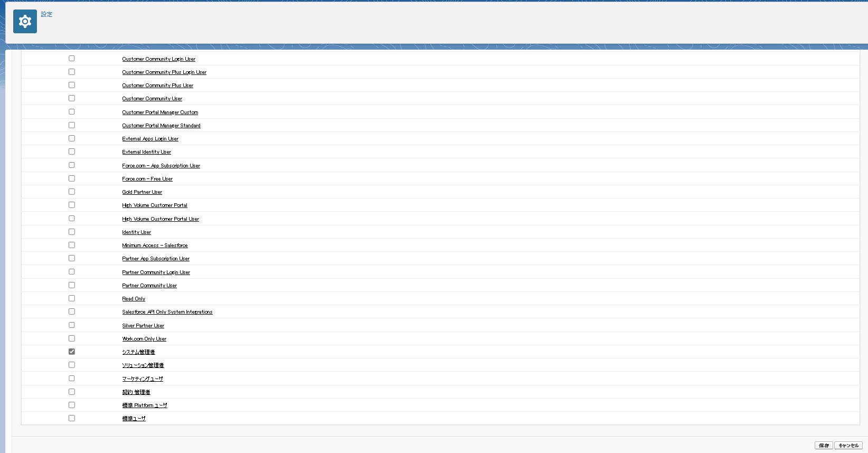Click the Setup gear icon
Image resolution: width=868 pixels, height=453 pixels.
(25, 21)
